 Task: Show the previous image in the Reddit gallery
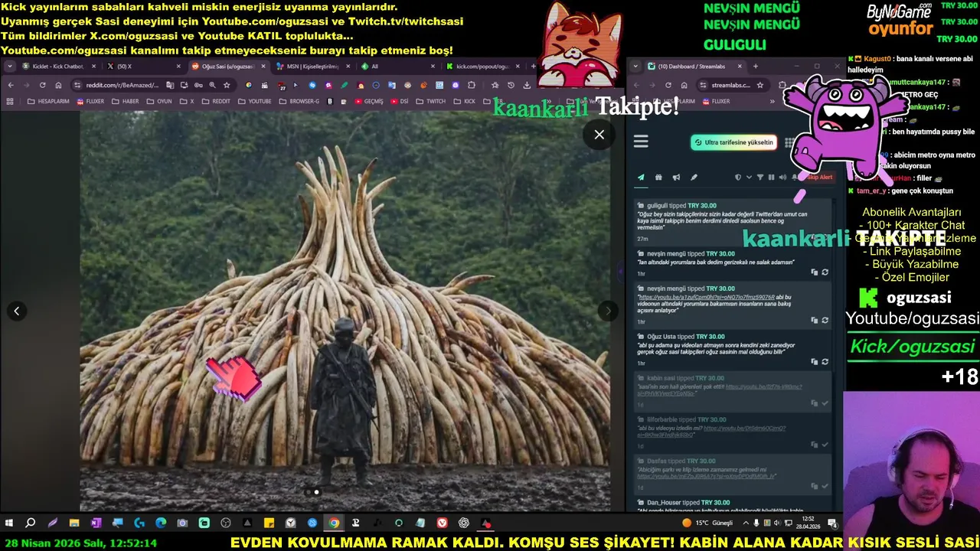click(x=16, y=311)
